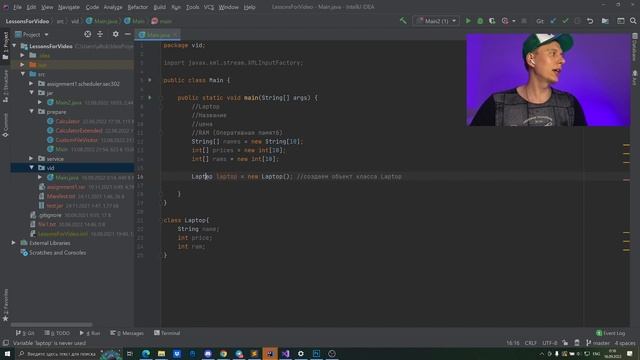Select Calculator class in project tree

(68, 121)
